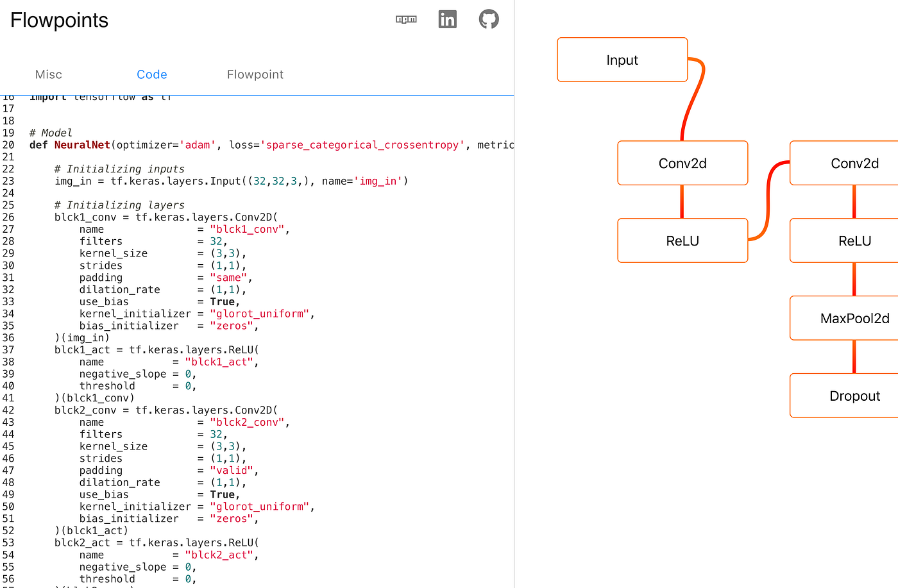Select the right column ReLU node
This screenshot has height=588, width=898.
point(844,240)
